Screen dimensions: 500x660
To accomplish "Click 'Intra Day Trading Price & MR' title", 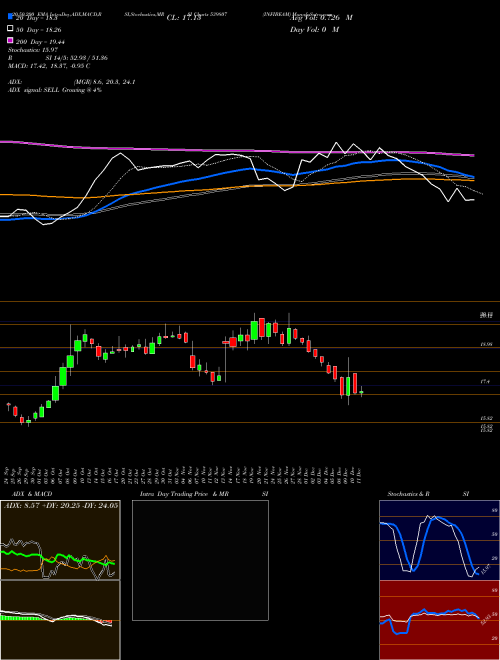I will [x=184, y=494].
